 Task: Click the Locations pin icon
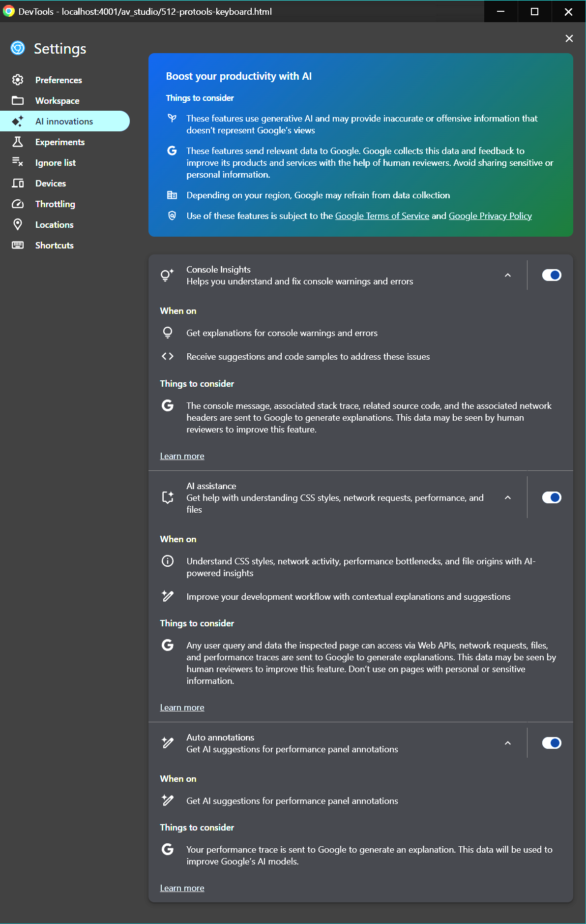point(18,225)
